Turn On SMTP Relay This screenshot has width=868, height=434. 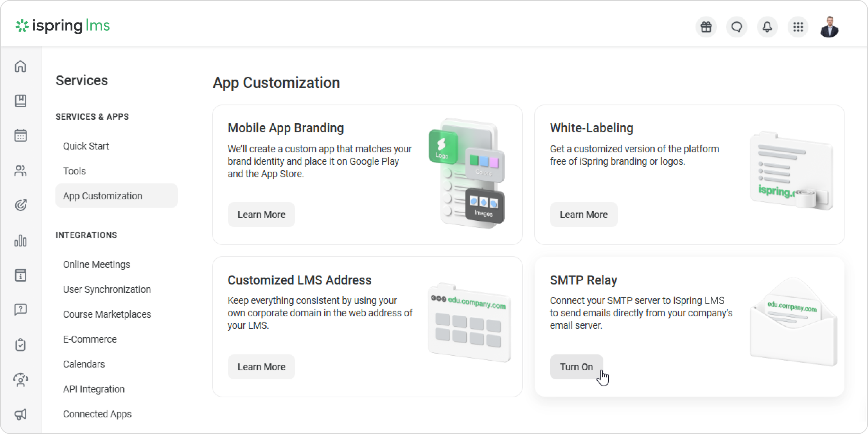click(576, 367)
